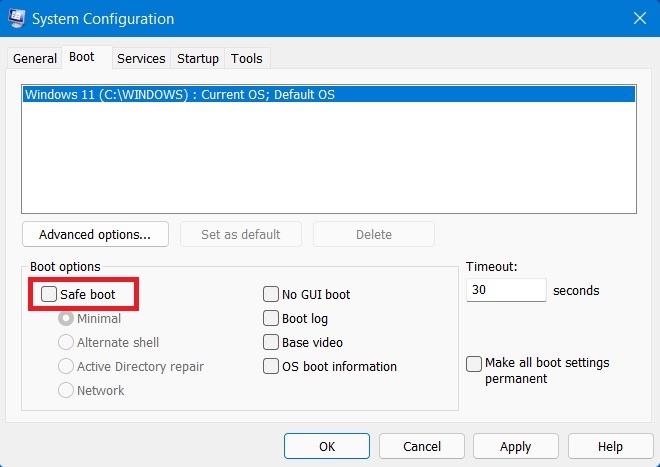Go to the Startup tab
Screen dimensions: 660x467
tap(198, 59)
